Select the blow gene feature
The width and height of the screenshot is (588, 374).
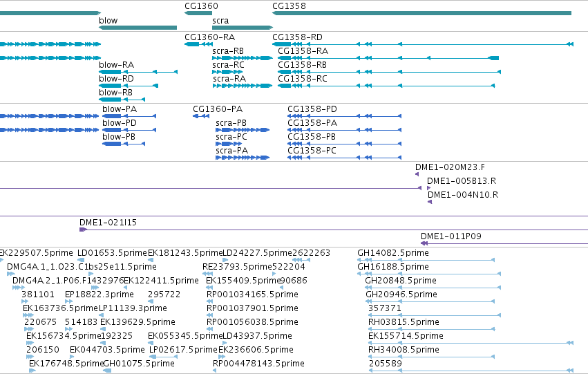[x=137, y=28]
